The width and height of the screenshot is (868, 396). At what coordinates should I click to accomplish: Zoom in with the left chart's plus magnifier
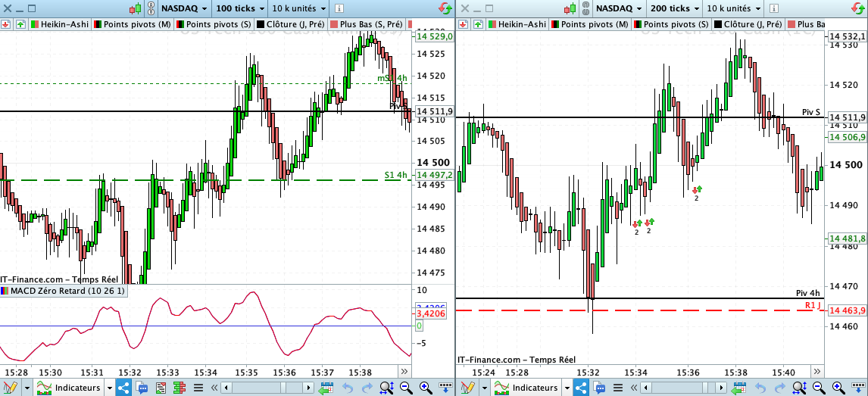(x=426, y=388)
